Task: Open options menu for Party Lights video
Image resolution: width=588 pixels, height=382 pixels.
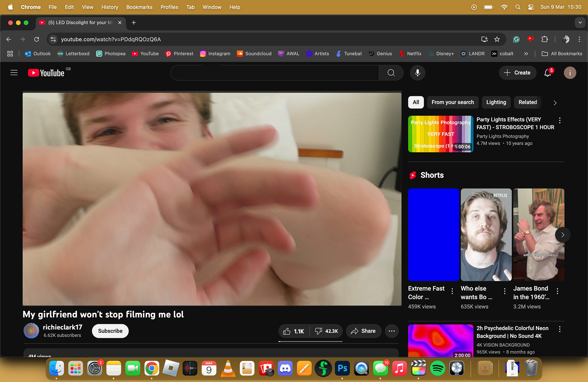Action: [x=560, y=120]
